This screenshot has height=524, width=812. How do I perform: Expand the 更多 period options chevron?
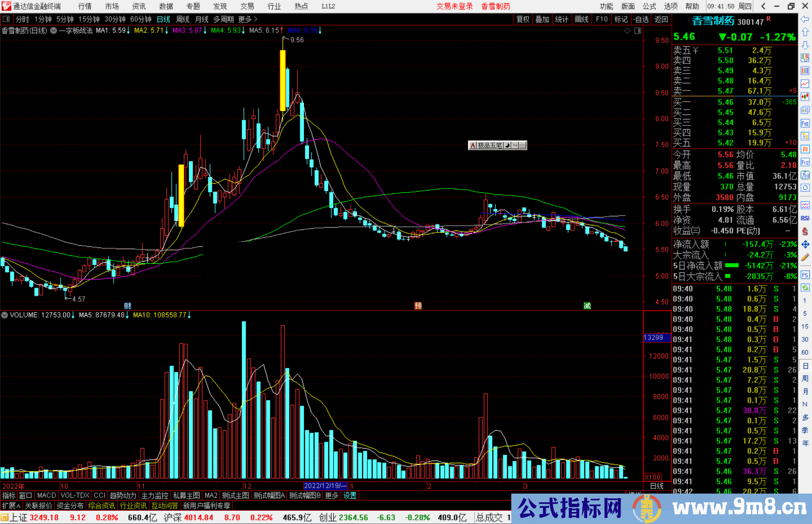pos(256,19)
